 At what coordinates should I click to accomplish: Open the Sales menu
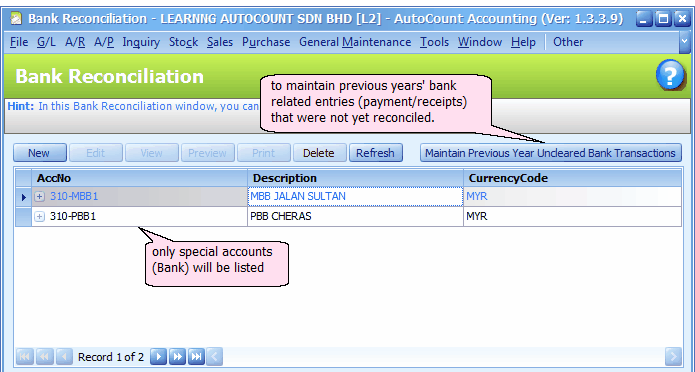click(220, 42)
